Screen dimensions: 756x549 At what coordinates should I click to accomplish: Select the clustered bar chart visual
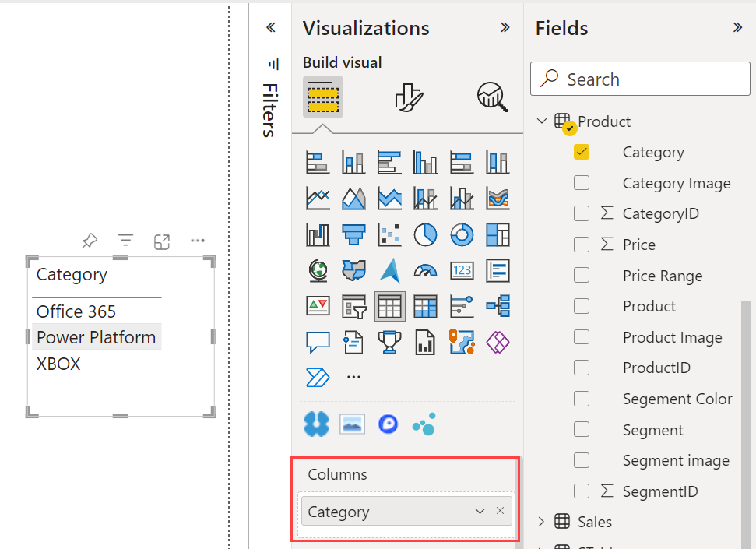[389, 162]
